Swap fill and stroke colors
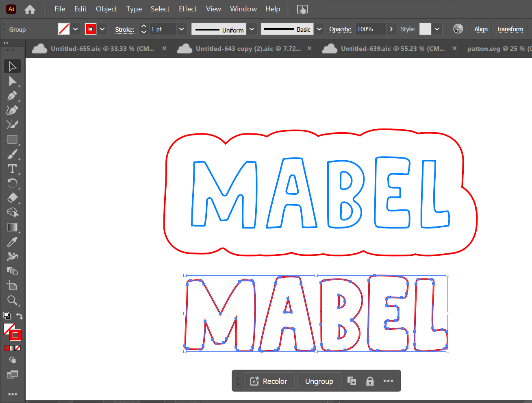The image size is (532, 403). 19,316
